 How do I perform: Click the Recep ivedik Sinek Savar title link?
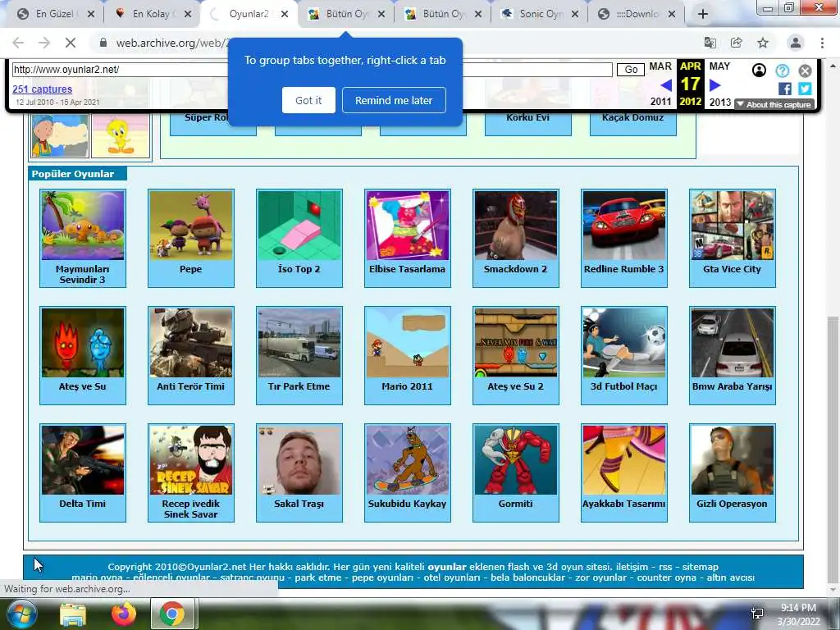click(190, 509)
